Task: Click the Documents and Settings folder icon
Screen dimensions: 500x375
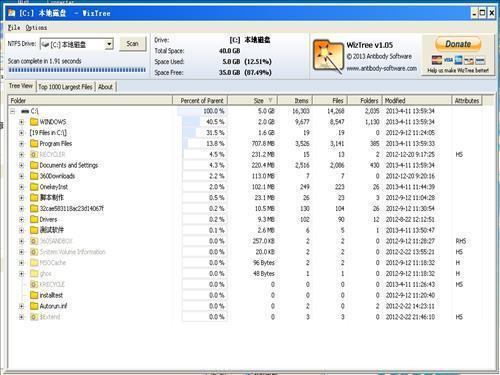Action: coord(34,165)
